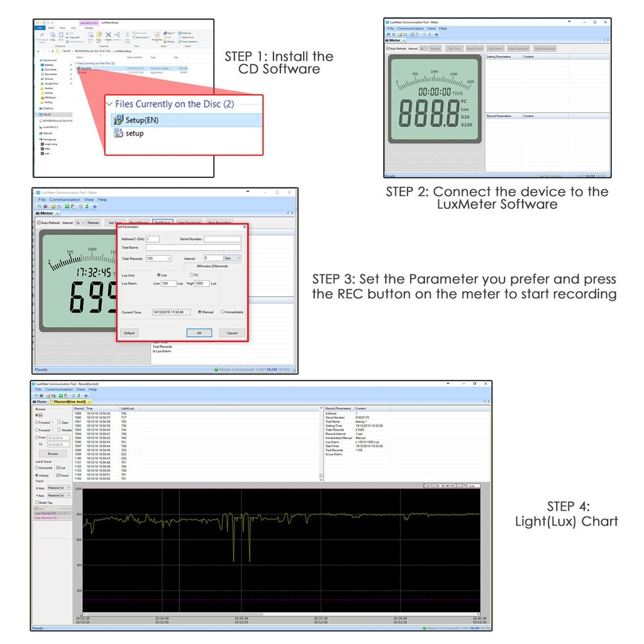Choose the Immediately start radio button

223,312
